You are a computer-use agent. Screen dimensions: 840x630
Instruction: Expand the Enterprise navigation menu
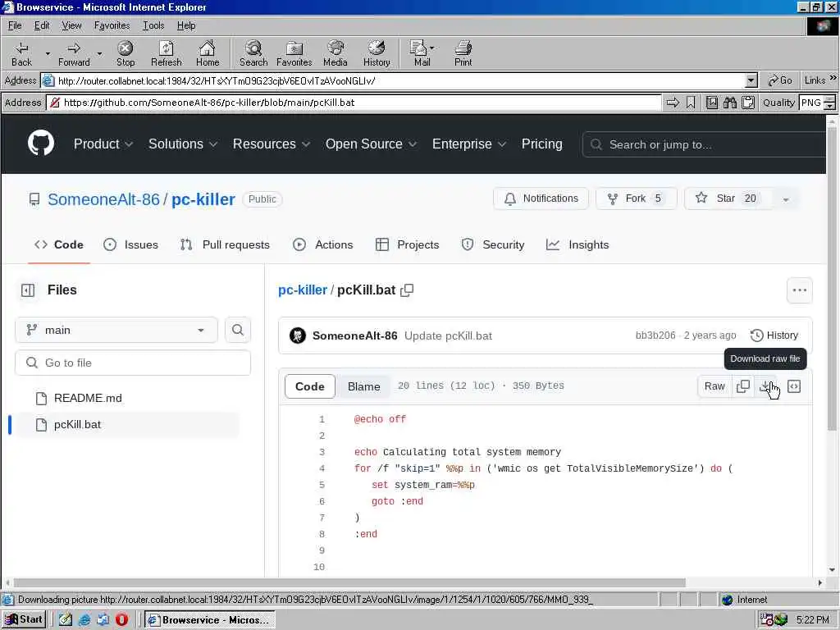pos(468,144)
